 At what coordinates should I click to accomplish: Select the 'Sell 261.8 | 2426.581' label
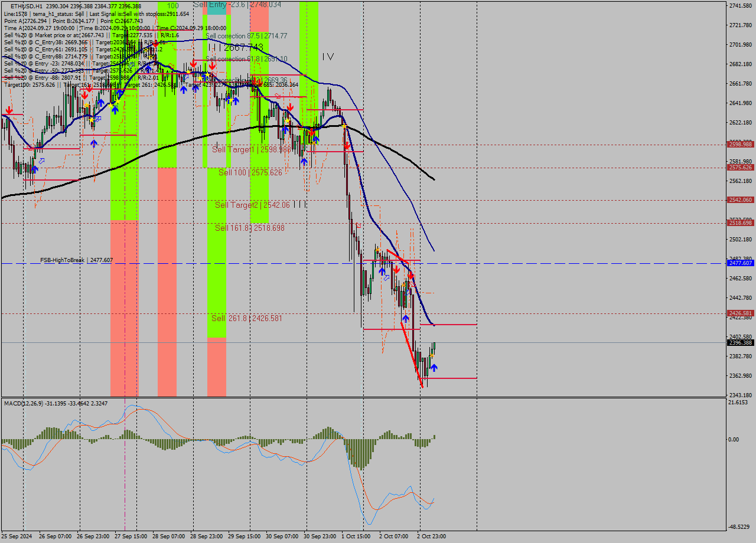247,318
